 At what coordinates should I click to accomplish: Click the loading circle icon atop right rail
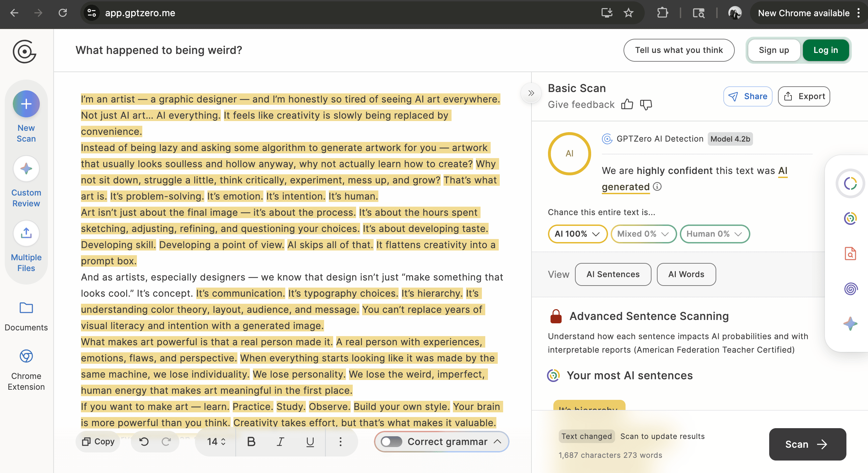pos(850,183)
